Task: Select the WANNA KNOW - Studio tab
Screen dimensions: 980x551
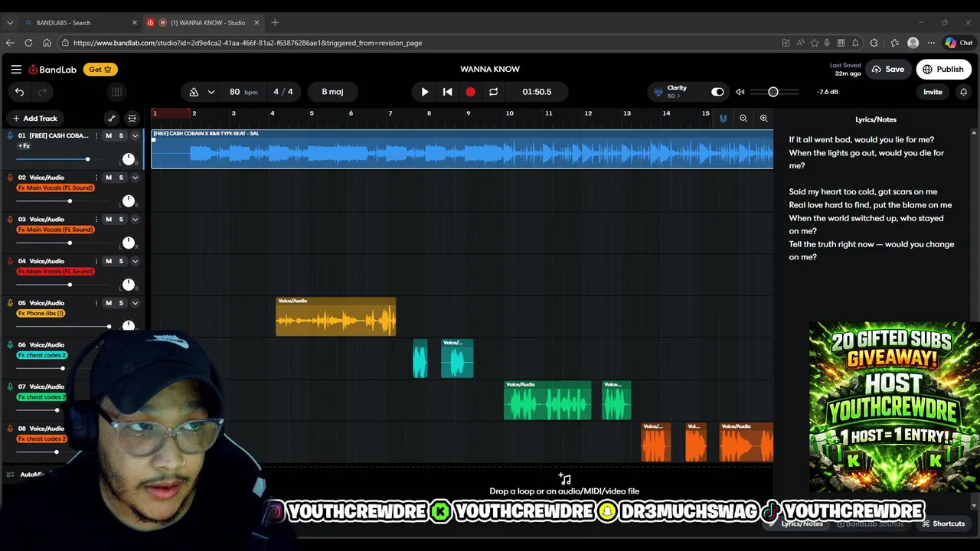Action: click(203, 22)
